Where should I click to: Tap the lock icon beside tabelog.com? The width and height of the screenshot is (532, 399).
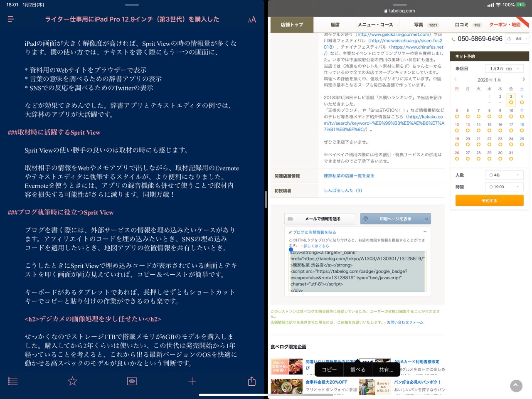[386, 11]
